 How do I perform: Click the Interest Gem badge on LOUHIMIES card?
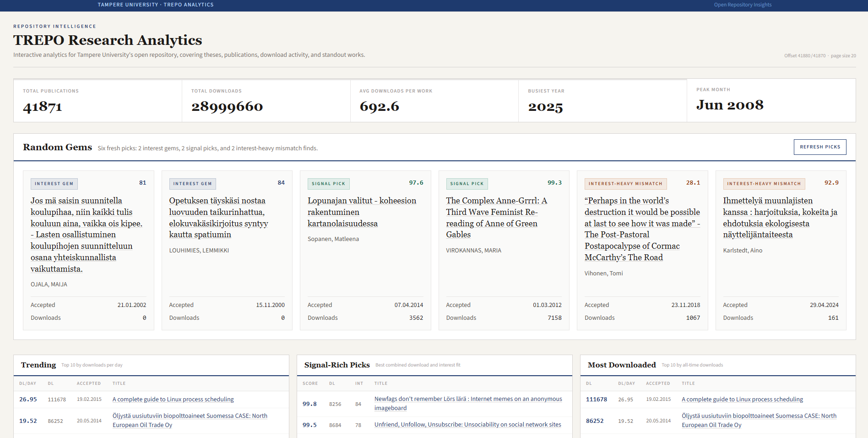[192, 184]
